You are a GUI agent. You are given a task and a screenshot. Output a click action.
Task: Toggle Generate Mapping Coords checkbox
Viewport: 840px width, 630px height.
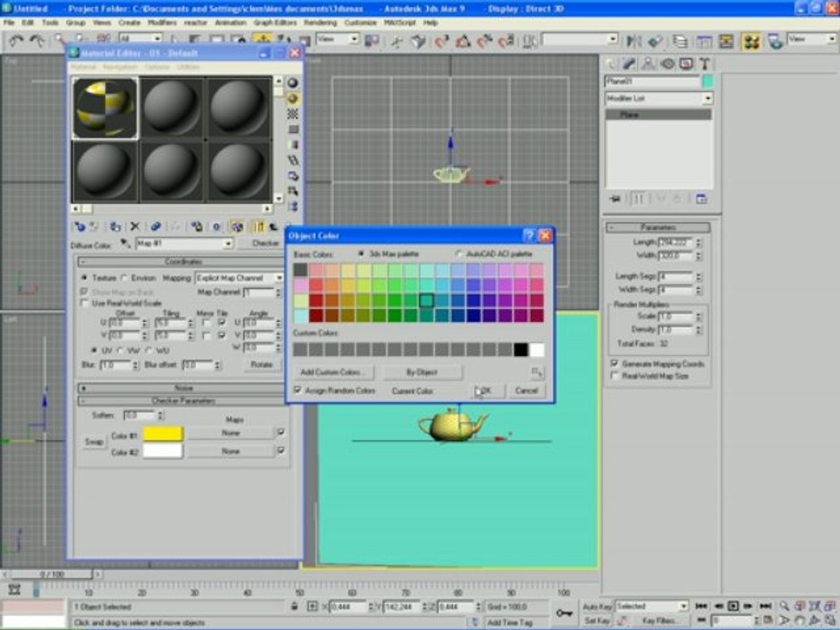614,364
